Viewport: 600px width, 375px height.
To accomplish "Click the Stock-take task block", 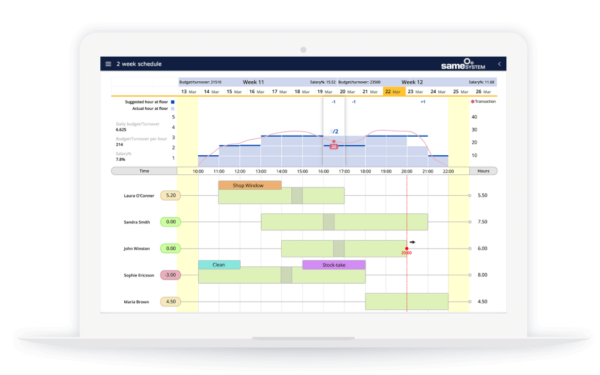I will 334,264.
